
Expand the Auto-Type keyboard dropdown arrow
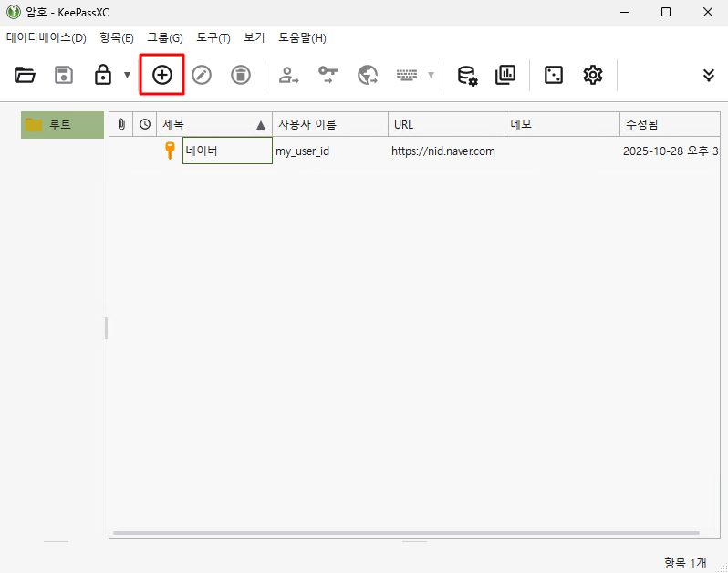pyautogui.click(x=431, y=75)
